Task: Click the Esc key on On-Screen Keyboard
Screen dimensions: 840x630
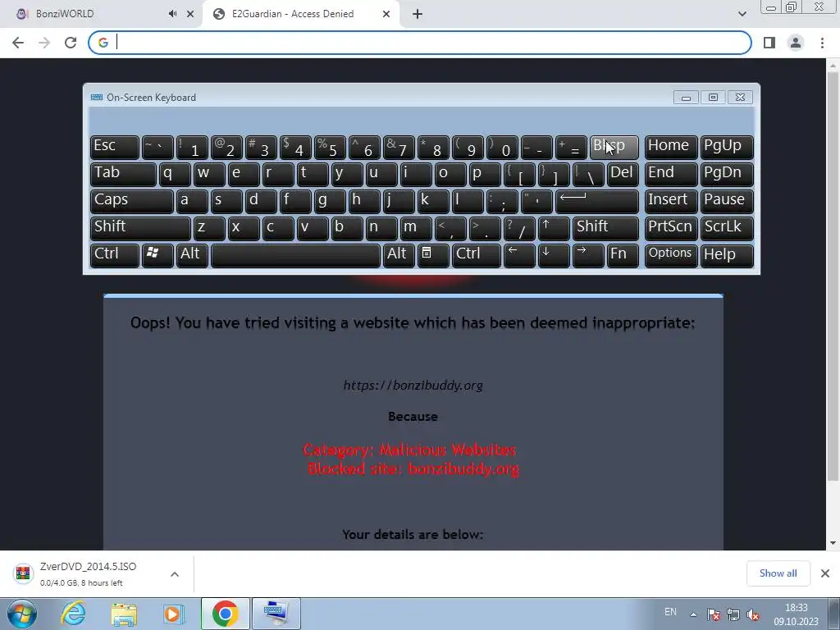Action: [115, 147]
